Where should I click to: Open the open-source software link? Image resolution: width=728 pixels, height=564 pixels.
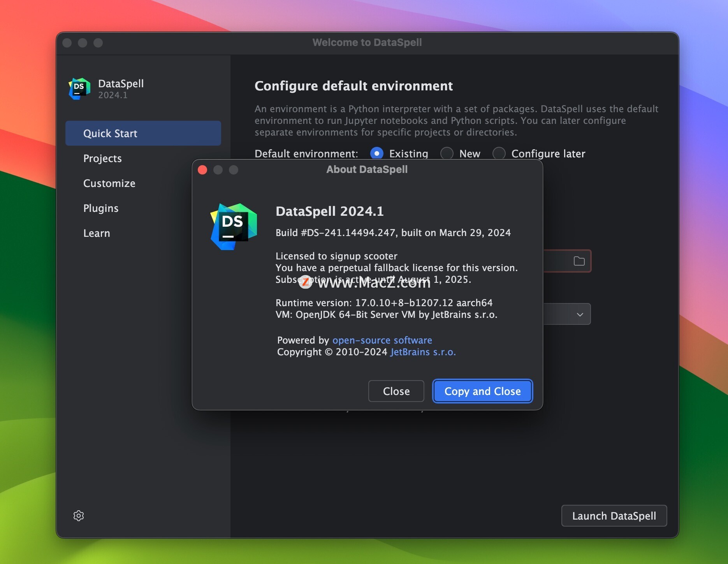pyautogui.click(x=382, y=340)
